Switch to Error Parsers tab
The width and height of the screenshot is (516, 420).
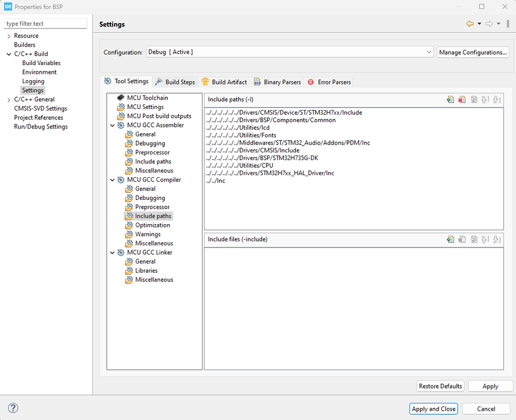click(x=329, y=82)
